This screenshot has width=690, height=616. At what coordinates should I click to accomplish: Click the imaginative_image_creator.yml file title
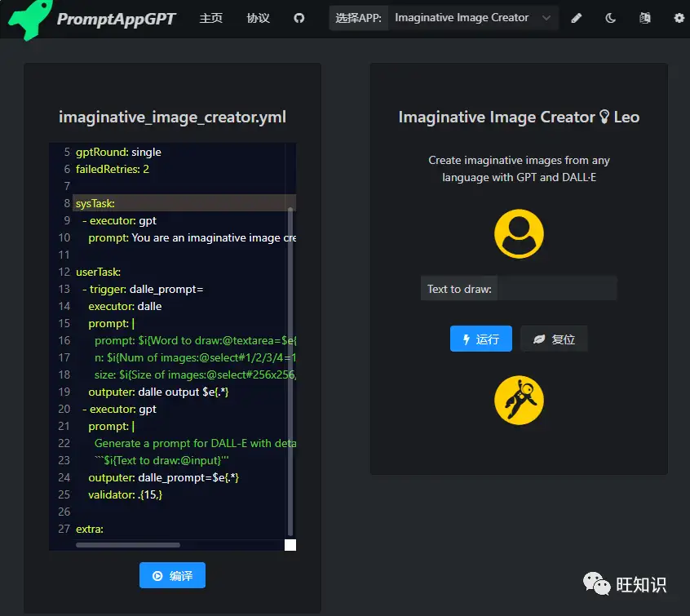tap(172, 117)
